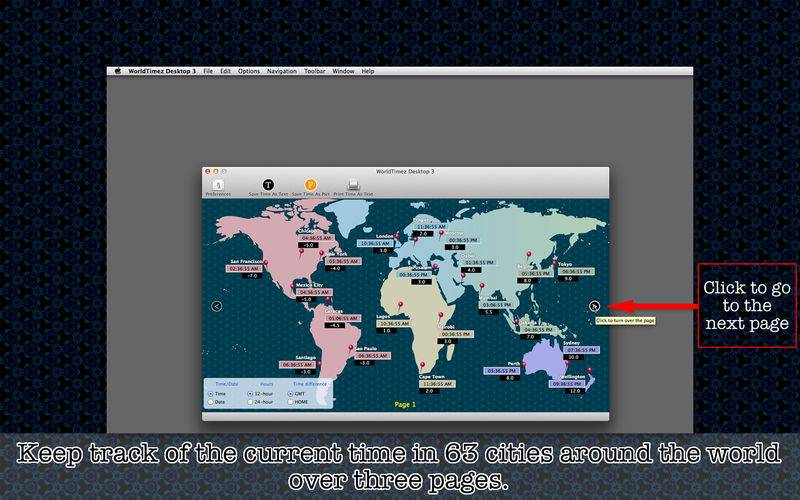Viewport: 800px width, 500px height.
Task: Click the Save Time As Pict icon
Action: click(x=310, y=185)
